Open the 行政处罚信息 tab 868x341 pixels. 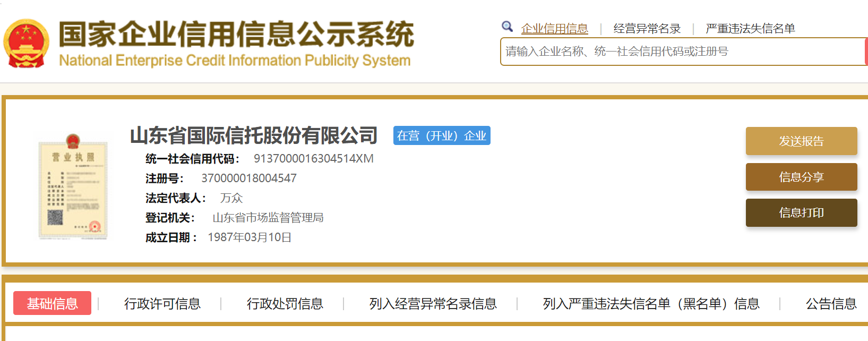pos(285,304)
